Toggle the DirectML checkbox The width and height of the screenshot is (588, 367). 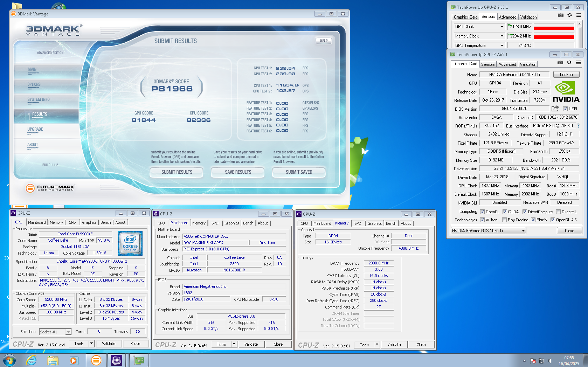click(558, 212)
